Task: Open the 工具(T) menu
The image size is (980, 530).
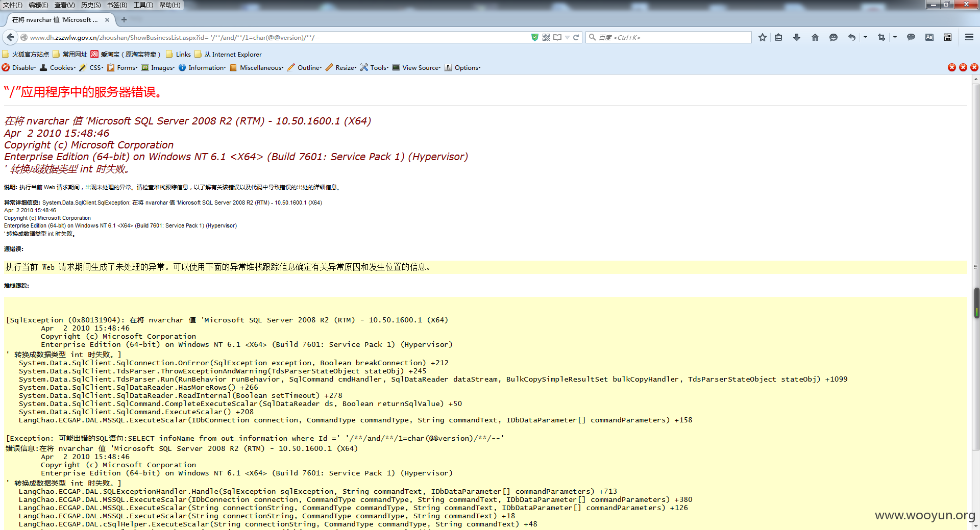Action: pyautogui.click(x=143, y=5)
